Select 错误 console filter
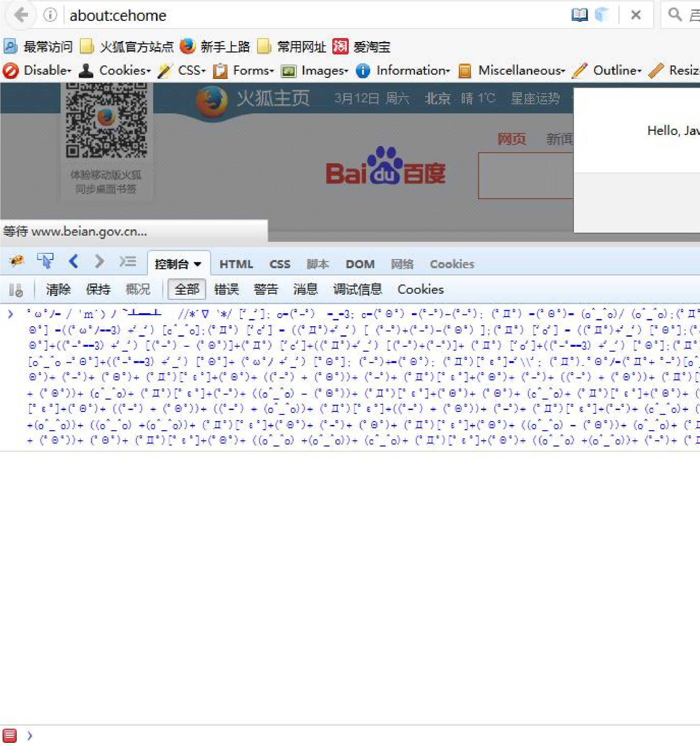 [226, 289]
